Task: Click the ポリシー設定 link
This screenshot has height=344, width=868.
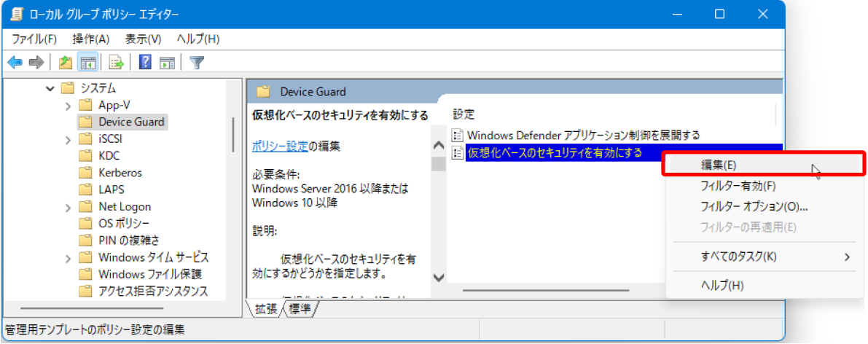Action: 279,146
